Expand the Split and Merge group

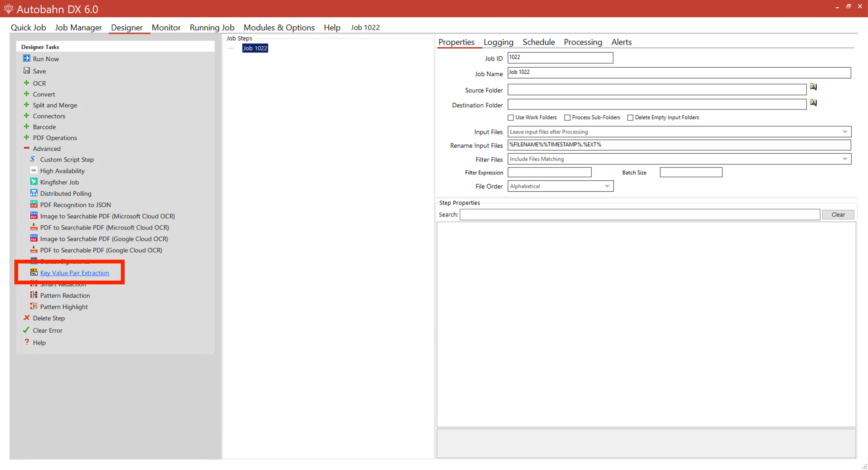tap(26, 105)
